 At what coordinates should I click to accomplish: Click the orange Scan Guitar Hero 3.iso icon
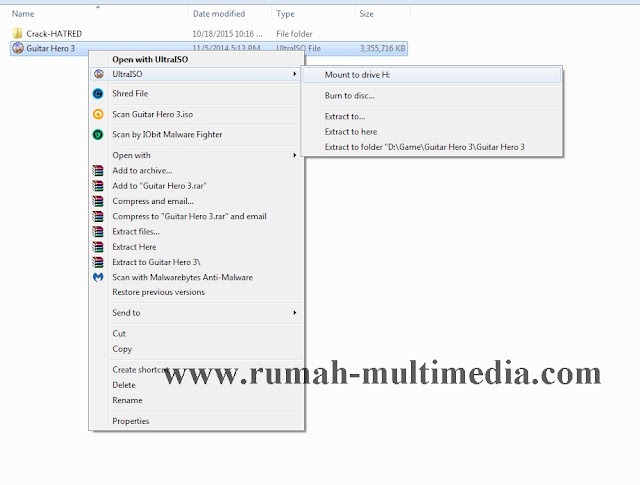pos(98,114)
